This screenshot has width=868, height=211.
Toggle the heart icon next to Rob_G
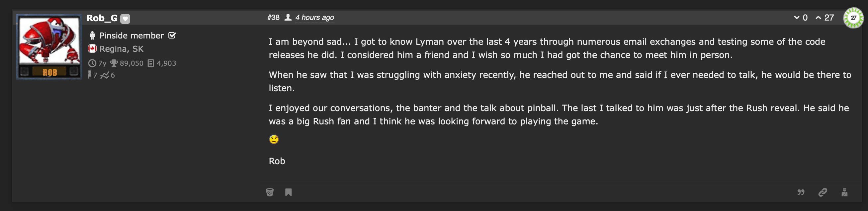coord(125,19)
